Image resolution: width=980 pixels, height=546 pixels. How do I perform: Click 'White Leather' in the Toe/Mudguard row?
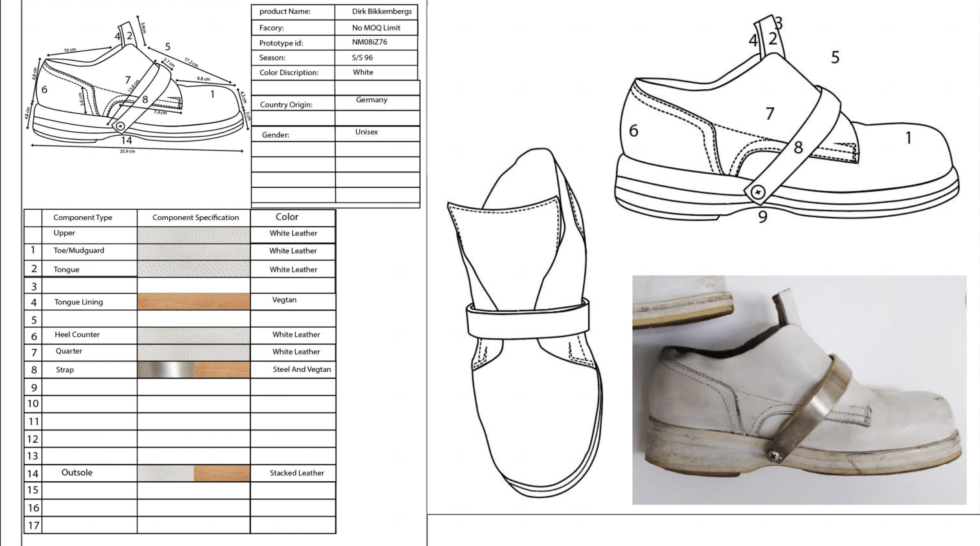click(293, 251)
